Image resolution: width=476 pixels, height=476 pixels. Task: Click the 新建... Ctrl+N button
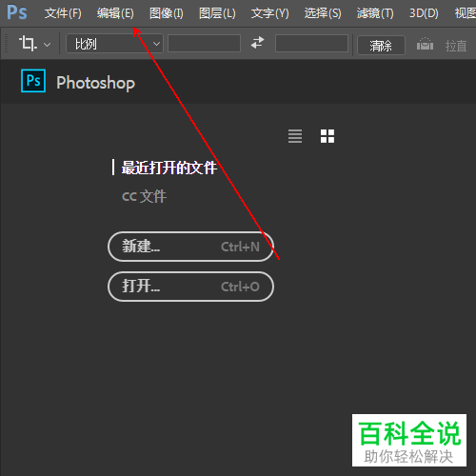(x=190, y=247)
